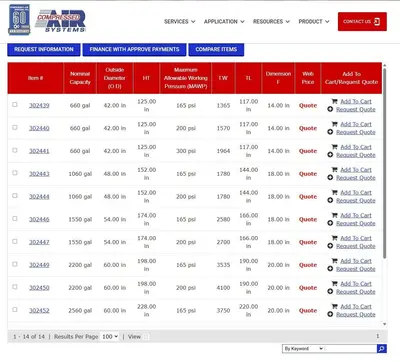Click the Compare Items button

pyautogui.click(x=216, y=49)
